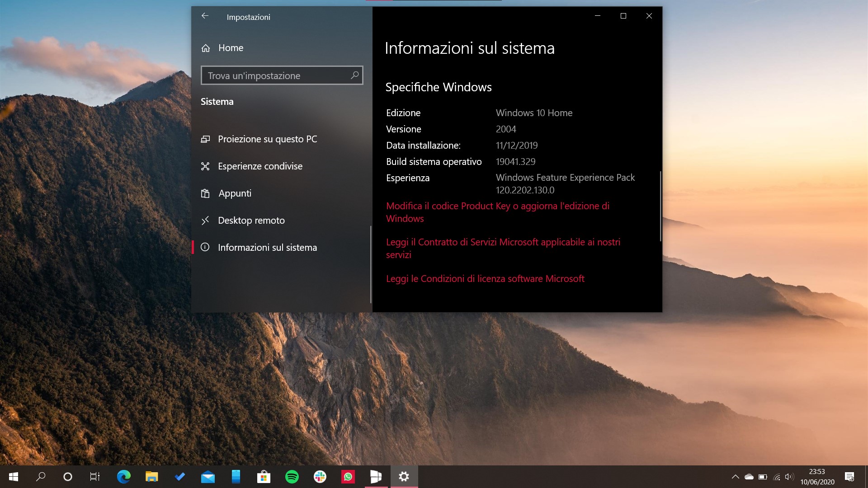Click the sidebar navigation scrollbar

point(371,264)
